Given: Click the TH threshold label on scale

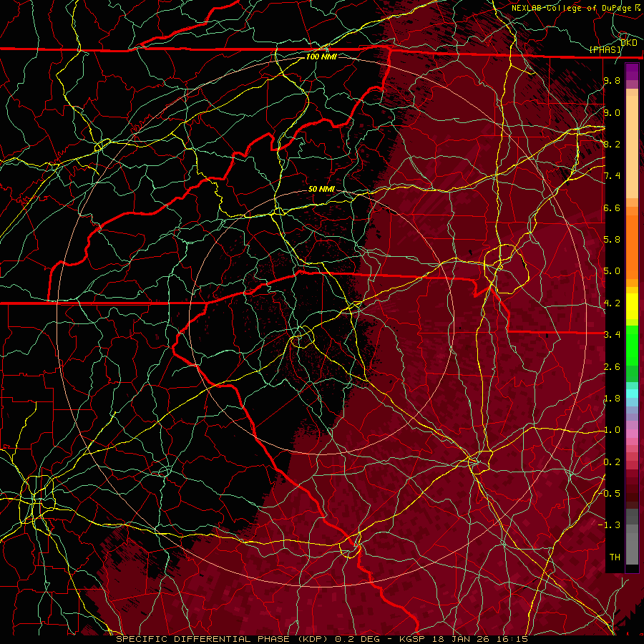Looking at the screenshot, I should click(x=615, y=557).
